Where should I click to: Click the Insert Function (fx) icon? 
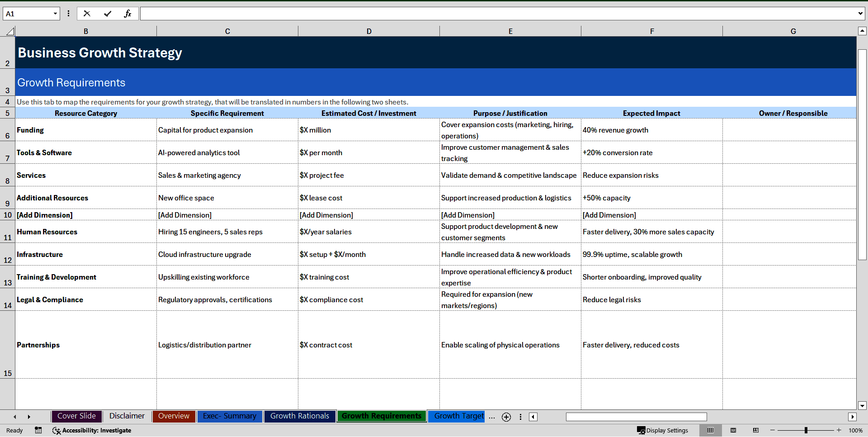(128, 14)
